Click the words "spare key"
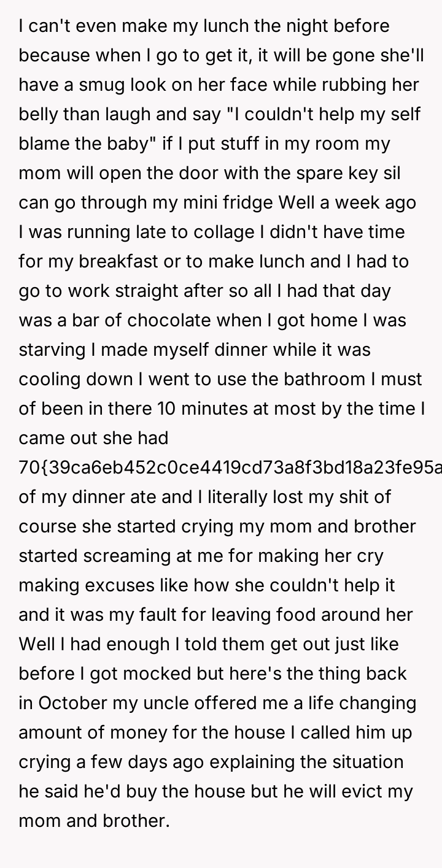Screen dimensions: 442x868 tap(330, 173)
